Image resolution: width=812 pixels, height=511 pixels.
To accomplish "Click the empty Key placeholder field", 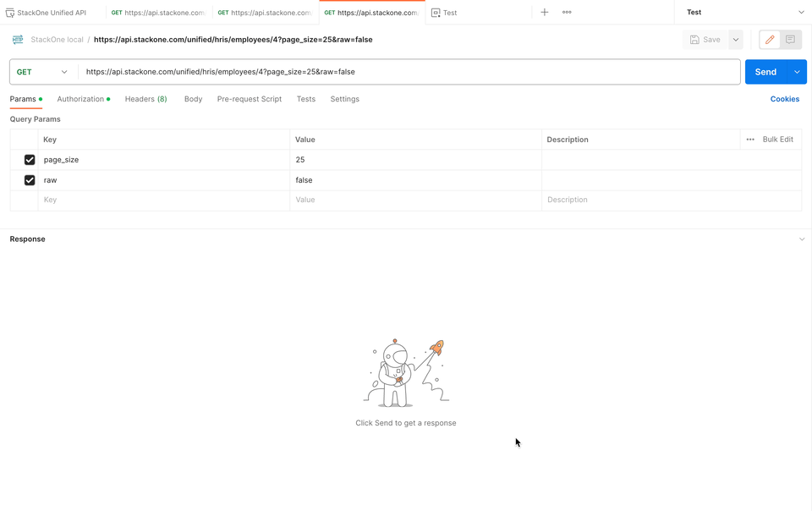I will [163, 200].
